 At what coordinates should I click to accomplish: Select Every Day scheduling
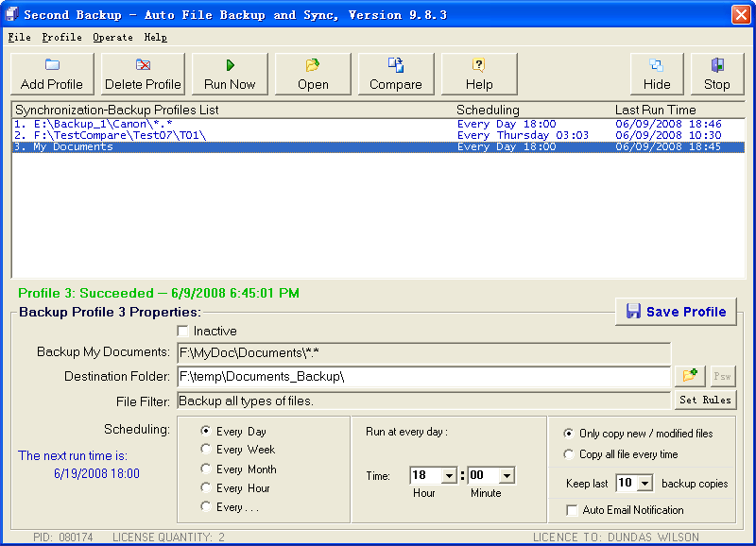[206, 431]
